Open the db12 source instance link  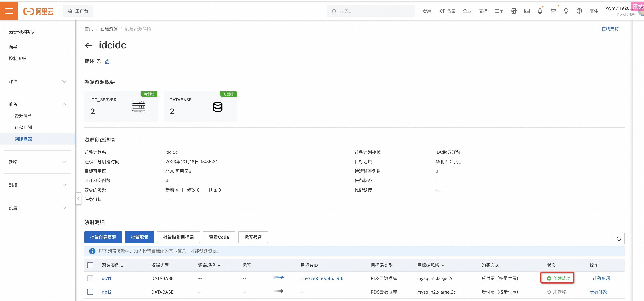point(107,292)
